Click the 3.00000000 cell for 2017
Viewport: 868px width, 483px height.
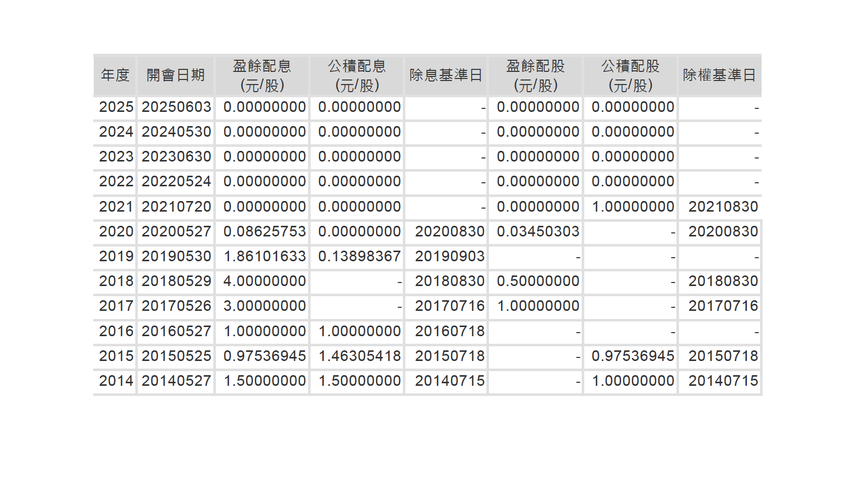coord(265,306)
